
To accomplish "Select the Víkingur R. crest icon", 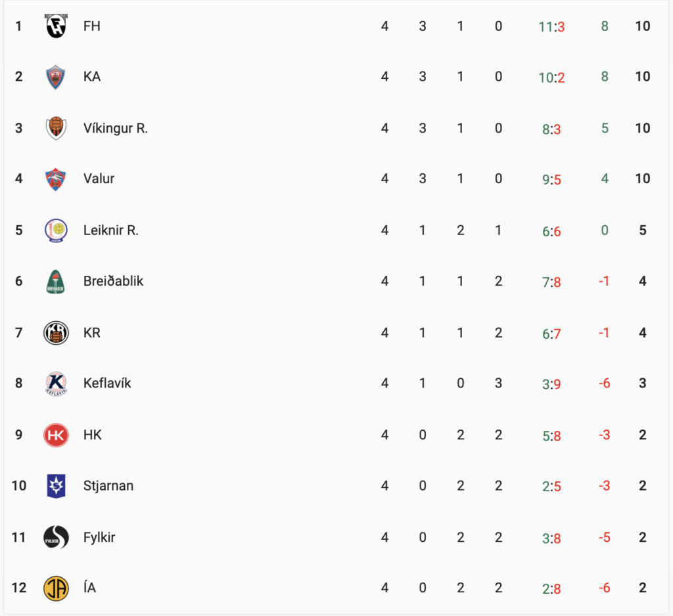I will [57, 128].
